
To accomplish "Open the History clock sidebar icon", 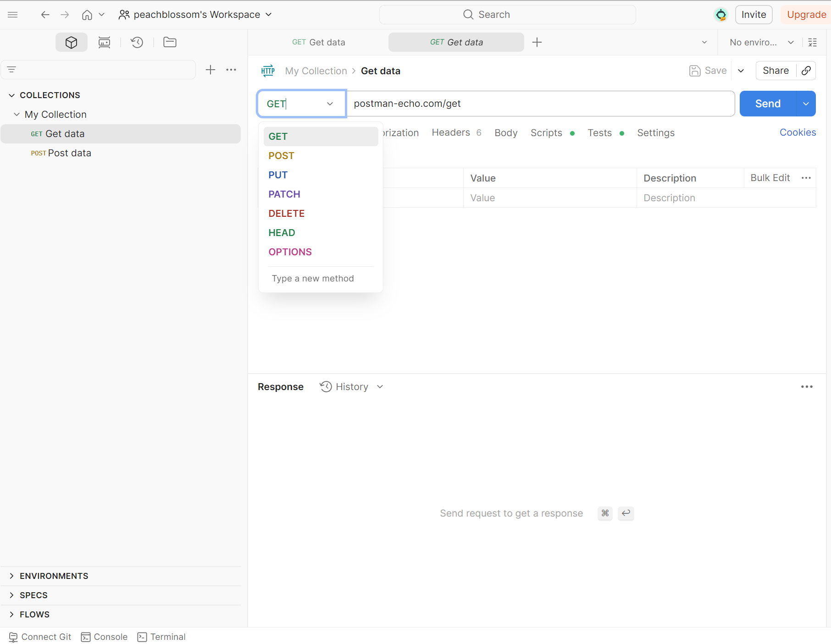I will pos(137,42).
